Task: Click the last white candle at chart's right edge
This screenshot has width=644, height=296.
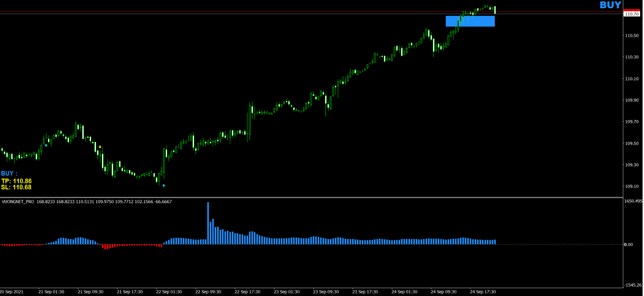Action: (x=495, y=10)
